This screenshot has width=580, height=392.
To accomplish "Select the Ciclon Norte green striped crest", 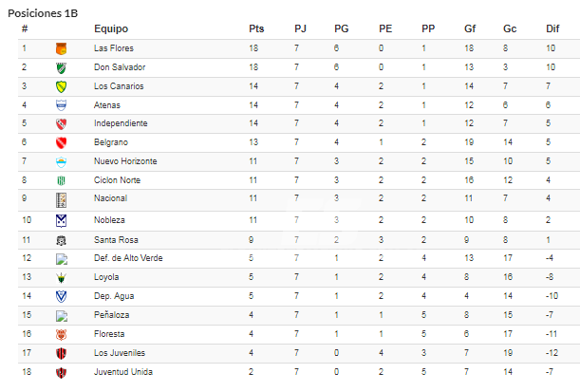I will click(x=61, y=180).
